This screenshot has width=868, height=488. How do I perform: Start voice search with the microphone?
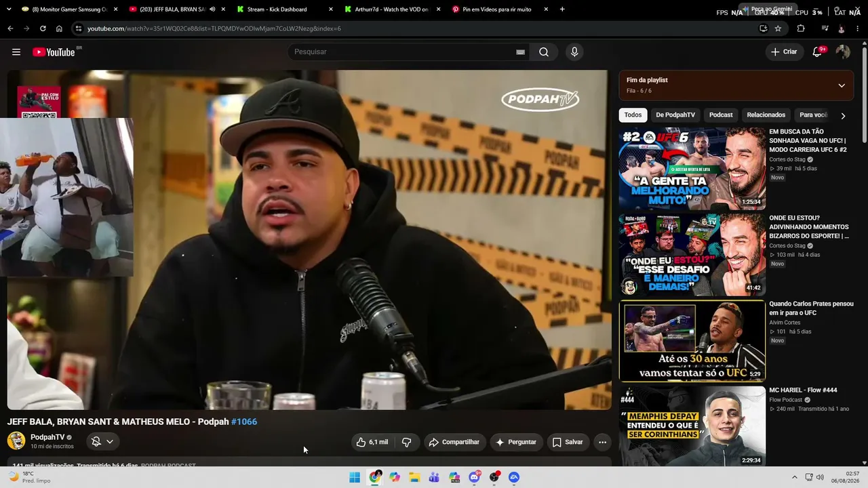coord(574,52)
